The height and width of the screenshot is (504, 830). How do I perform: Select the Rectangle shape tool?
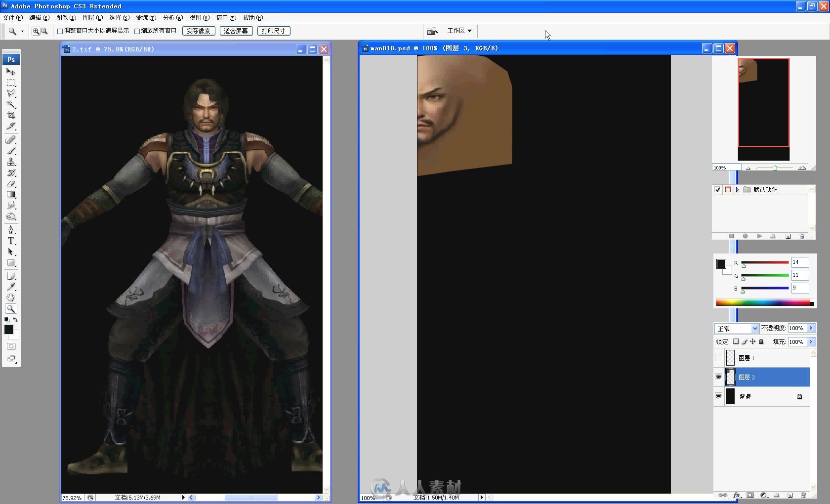click(11, 262)
